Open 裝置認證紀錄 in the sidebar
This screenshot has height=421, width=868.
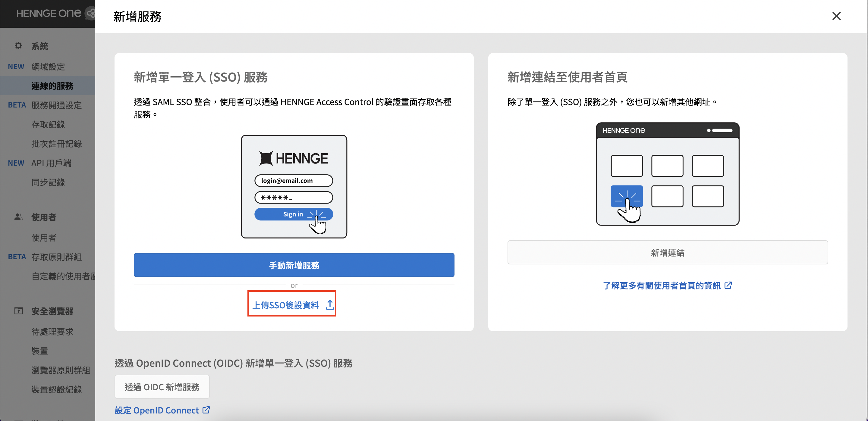[x=57, y=389]
